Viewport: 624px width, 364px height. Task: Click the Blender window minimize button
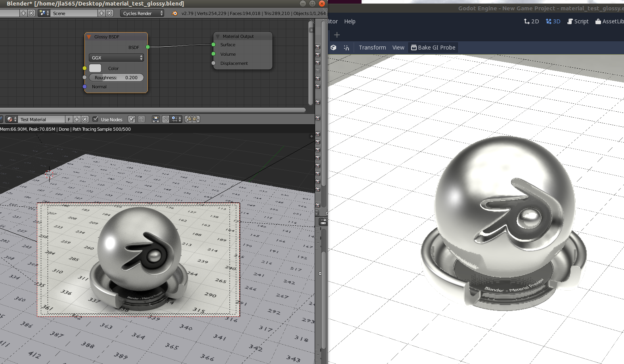click(x=302, y=4)
